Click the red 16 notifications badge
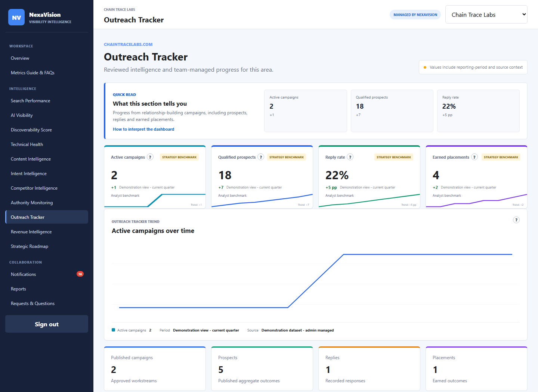Viewport: 538px width, 392px height. pos(80,274)
